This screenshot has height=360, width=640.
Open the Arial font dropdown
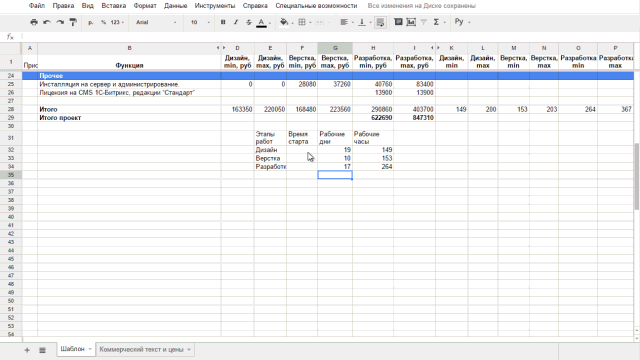point(156,22)
